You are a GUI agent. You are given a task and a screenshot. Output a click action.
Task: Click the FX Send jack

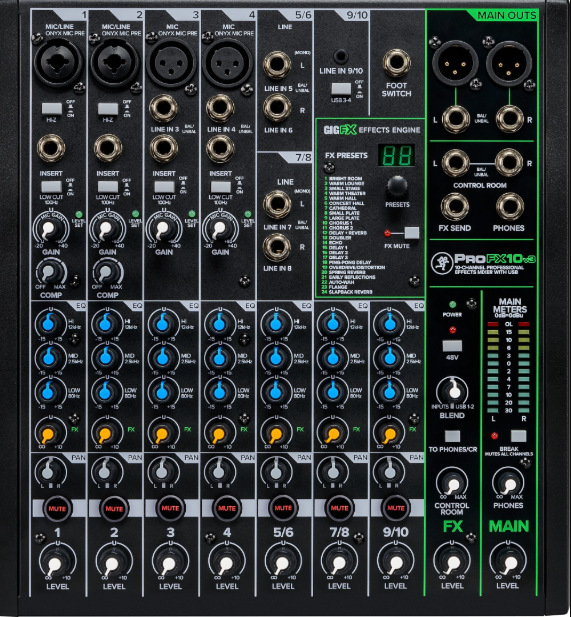coord(455,206)
